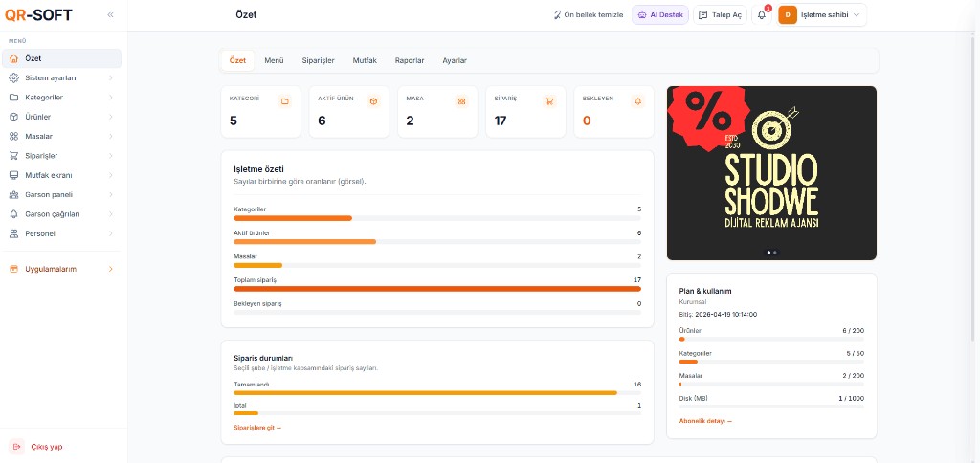Click the Studio Shodwe banner image

[771, 172]
